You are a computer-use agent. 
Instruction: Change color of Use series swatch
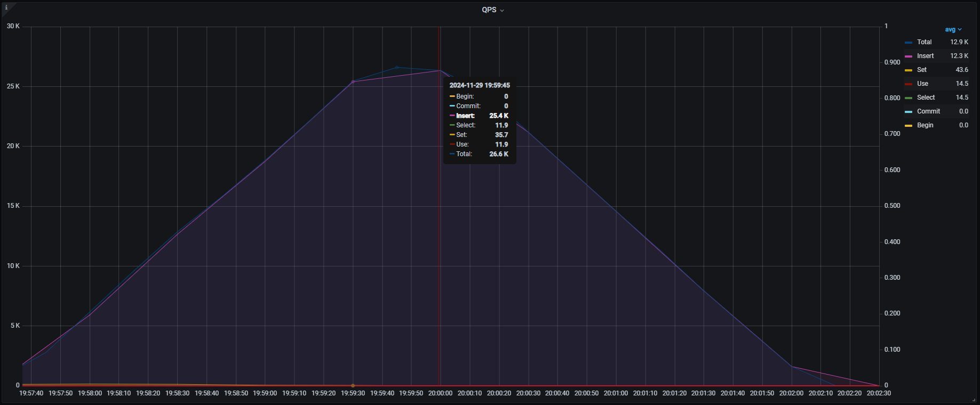909,84
